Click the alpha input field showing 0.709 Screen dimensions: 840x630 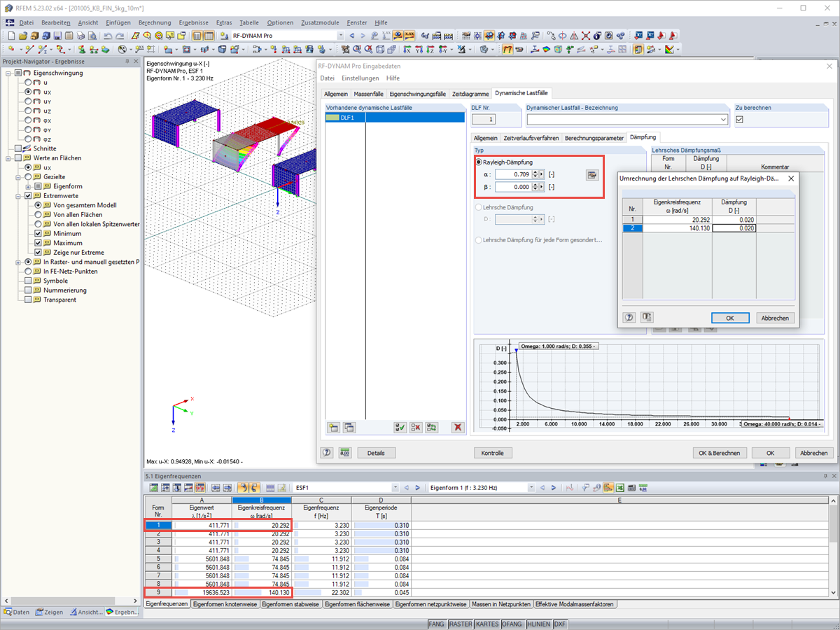[514, 174]
